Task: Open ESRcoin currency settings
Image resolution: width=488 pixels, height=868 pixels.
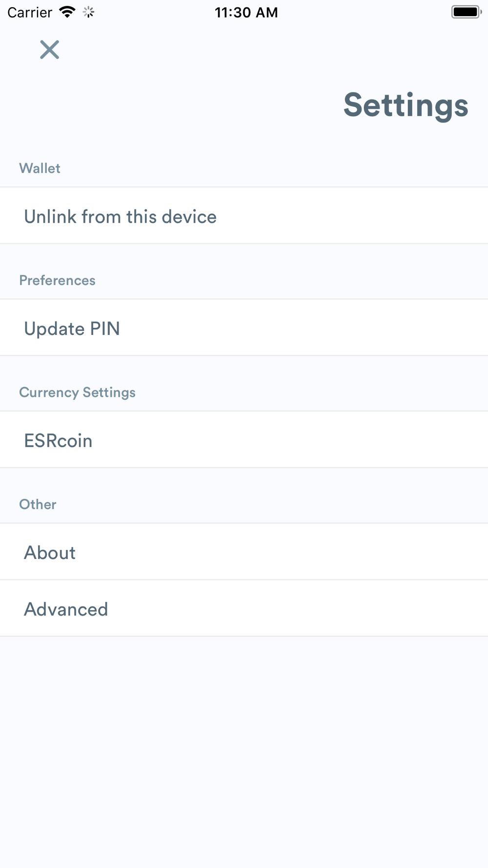Action: coord(244,440)
